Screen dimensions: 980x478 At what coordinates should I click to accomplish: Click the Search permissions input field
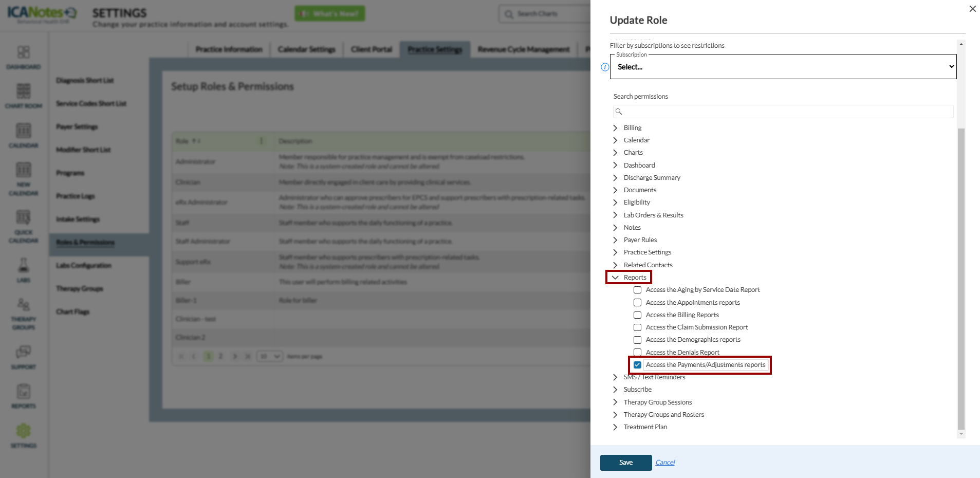coord(783,112)
